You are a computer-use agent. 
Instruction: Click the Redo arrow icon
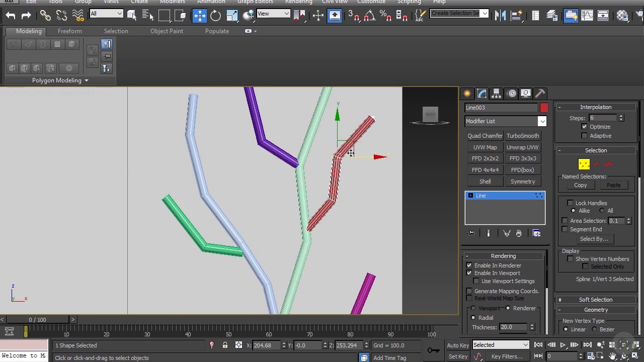click(26, 16)
